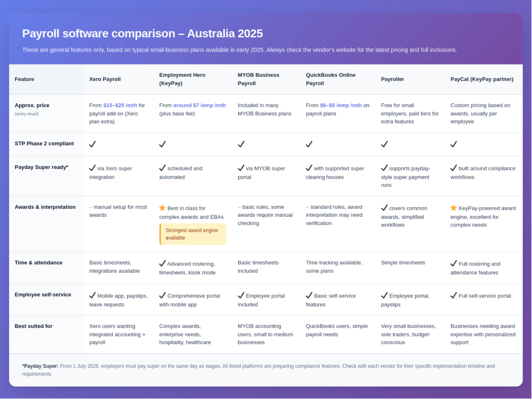Click the '$6–$8 /emp /mth' QuickBooks pricing link
Screen dimensions: 532x399
point(341,105)
